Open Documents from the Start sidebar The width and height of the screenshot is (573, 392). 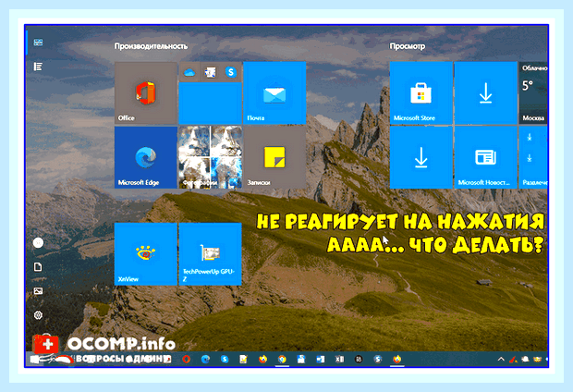[38, 267]
